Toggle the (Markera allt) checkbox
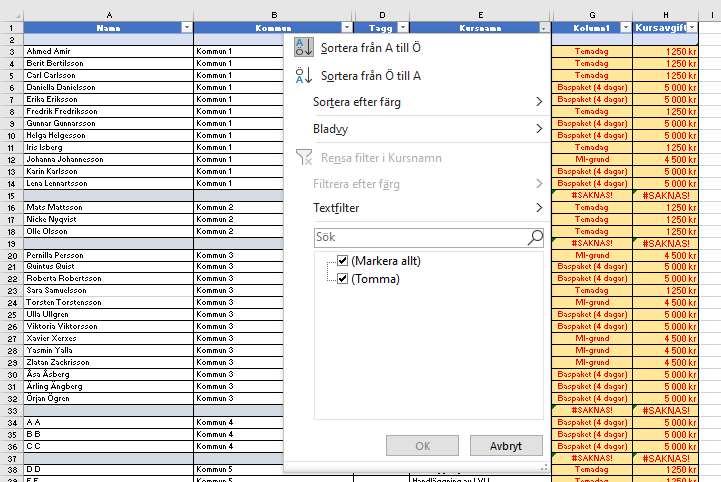The width and height of the screenshot is (721, 482). (342, 261)
